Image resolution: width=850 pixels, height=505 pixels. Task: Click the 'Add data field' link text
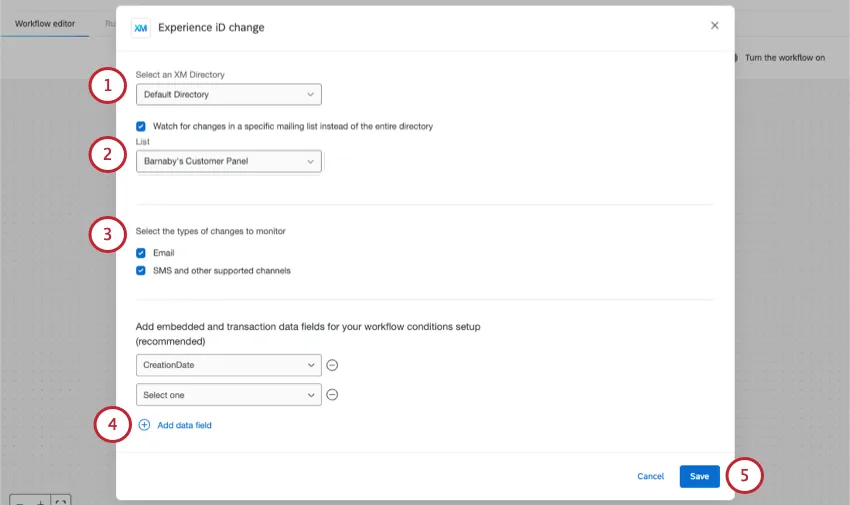tap(184, 425)
